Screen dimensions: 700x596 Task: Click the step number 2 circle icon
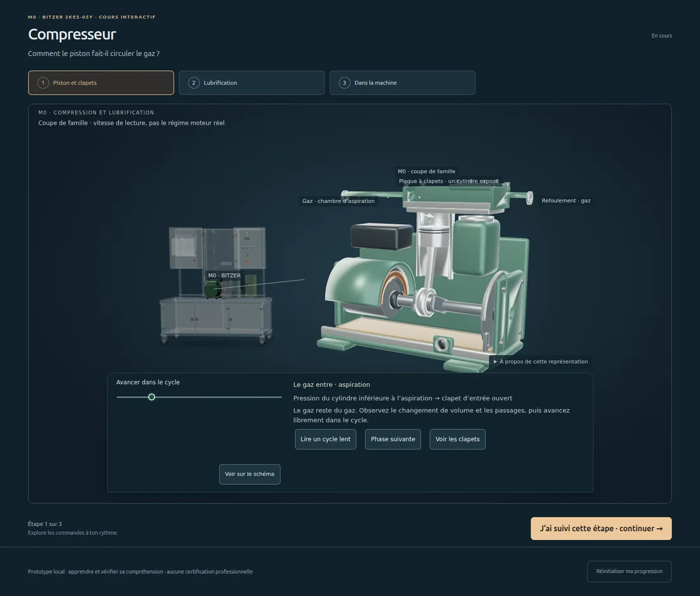point(193,83)
